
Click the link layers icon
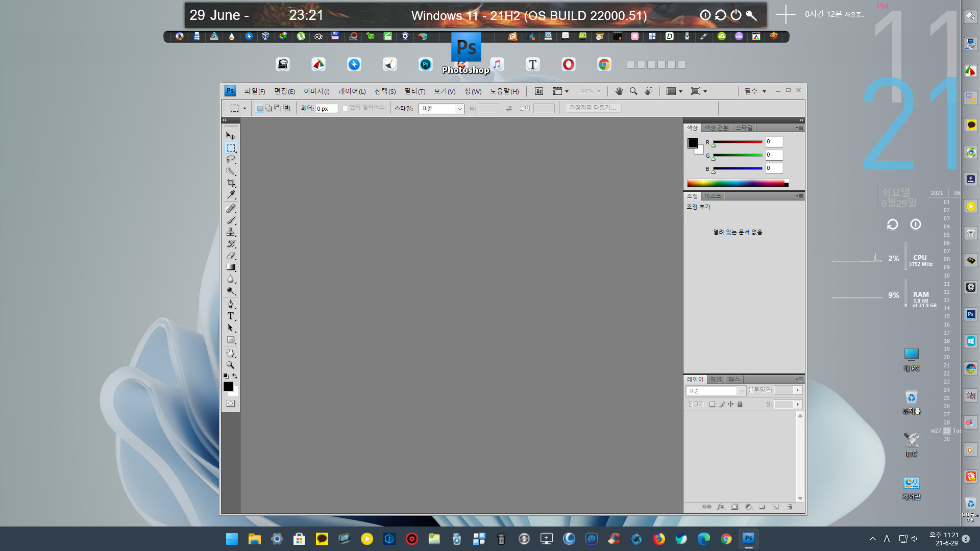pos(706,507)
